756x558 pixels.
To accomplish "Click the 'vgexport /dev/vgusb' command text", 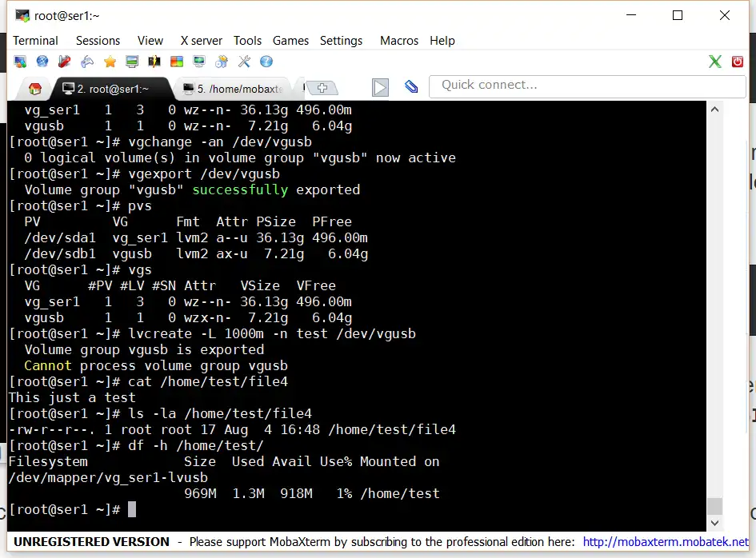I will pyautogui.click(x=204, y=174).
